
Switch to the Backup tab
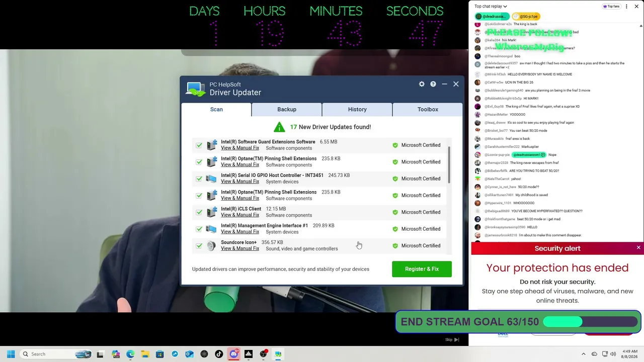[287, 109]
